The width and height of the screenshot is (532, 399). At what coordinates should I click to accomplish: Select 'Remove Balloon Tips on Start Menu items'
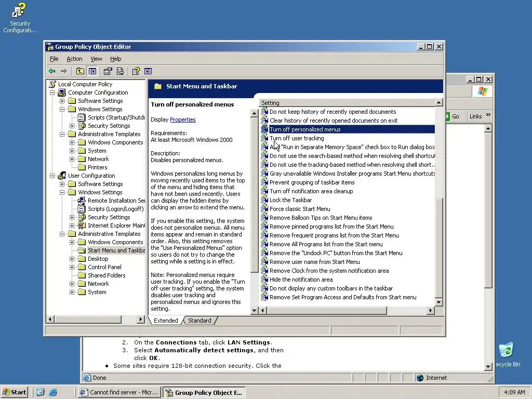click(321, 218)
